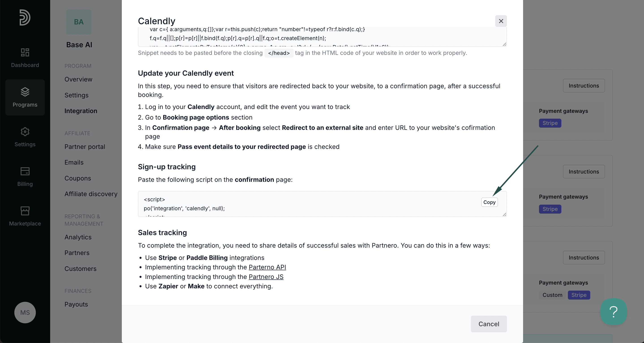Click the Partnero logo in the sidebar
644x343 pixels.
tap(25, 17)
